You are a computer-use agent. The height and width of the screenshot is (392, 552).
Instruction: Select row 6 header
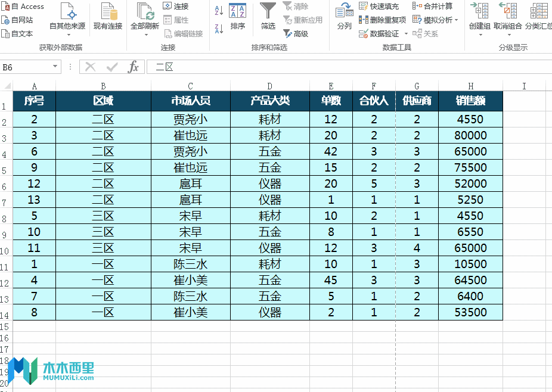5,185
